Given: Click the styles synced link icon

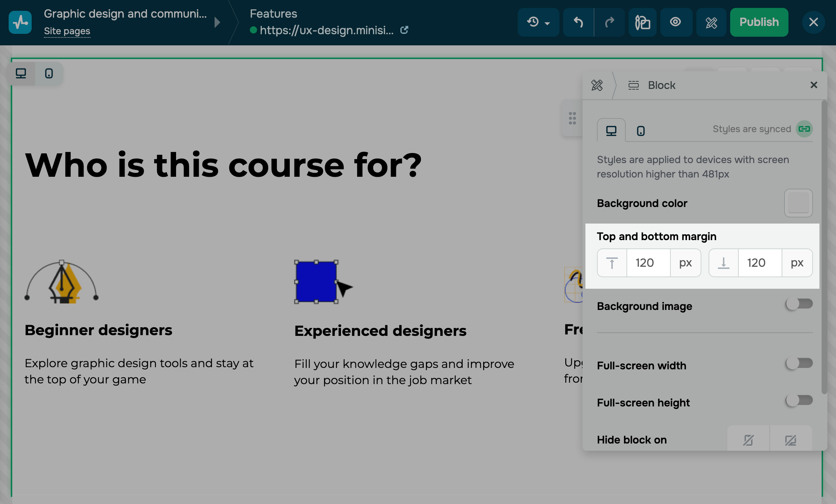Looking at the screenshot, I should pyautogui.click(x=804, y=129).
